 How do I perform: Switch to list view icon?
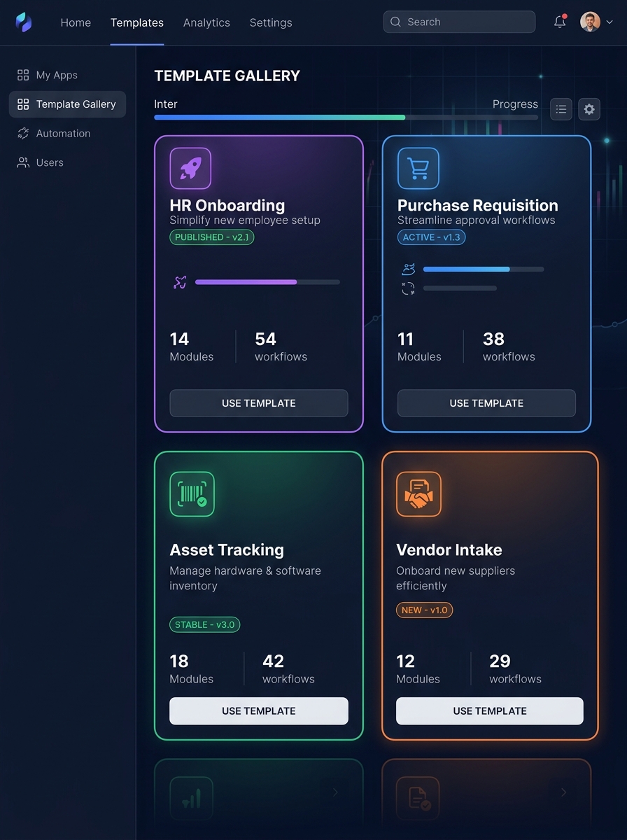point(561,109)
